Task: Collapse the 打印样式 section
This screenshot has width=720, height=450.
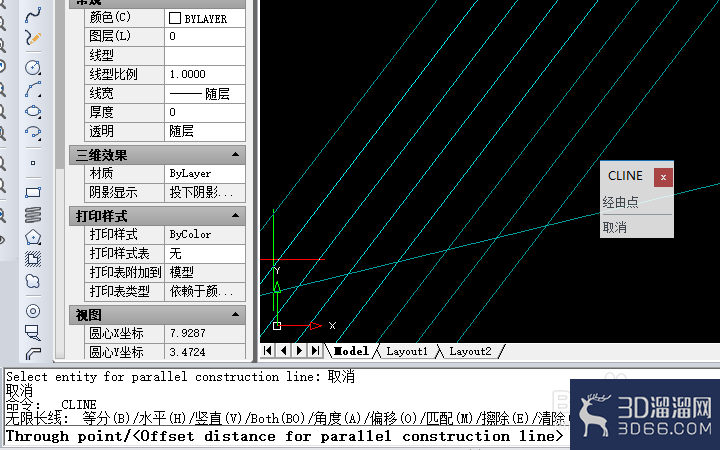Action: point(235,215)
